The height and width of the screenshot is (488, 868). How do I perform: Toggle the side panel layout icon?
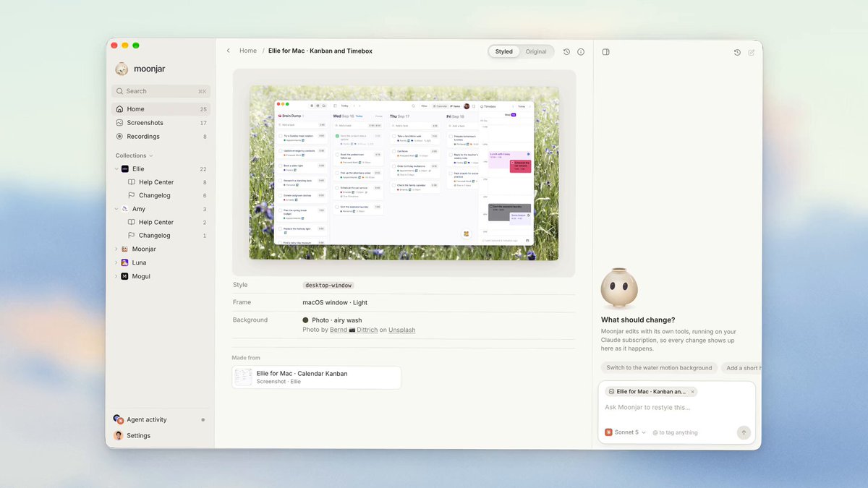[606, 52]
